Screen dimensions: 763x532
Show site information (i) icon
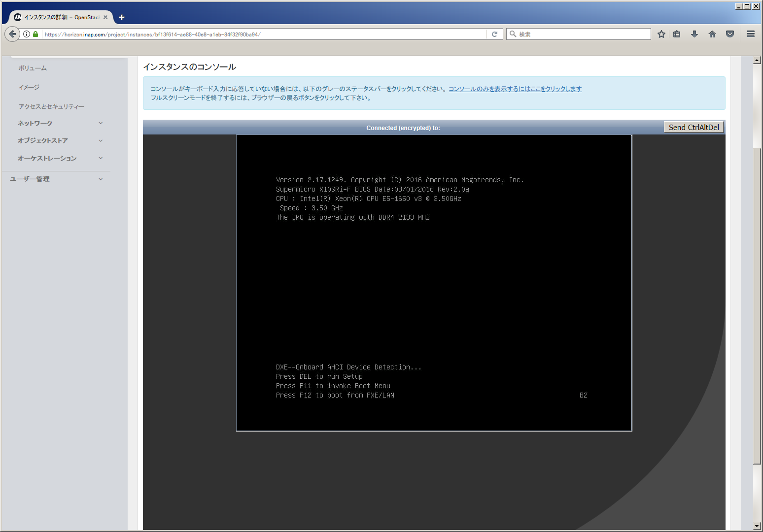tap(27, 34)
